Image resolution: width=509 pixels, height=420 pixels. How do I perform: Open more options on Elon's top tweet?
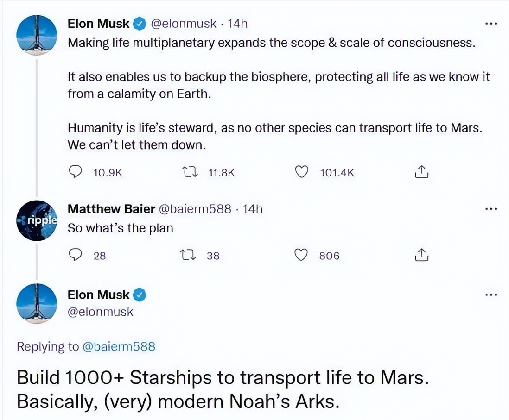[491, 24]
